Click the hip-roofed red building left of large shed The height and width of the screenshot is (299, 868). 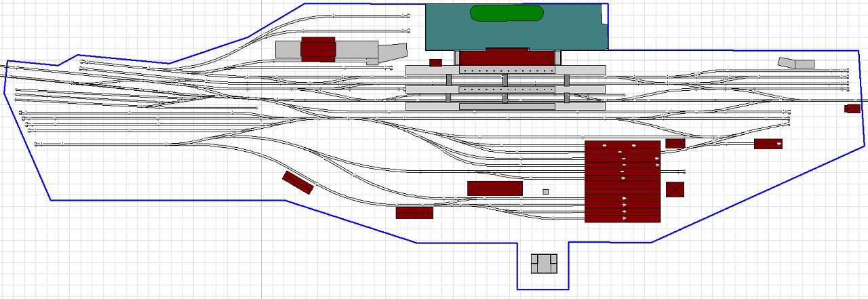point(494,188)
